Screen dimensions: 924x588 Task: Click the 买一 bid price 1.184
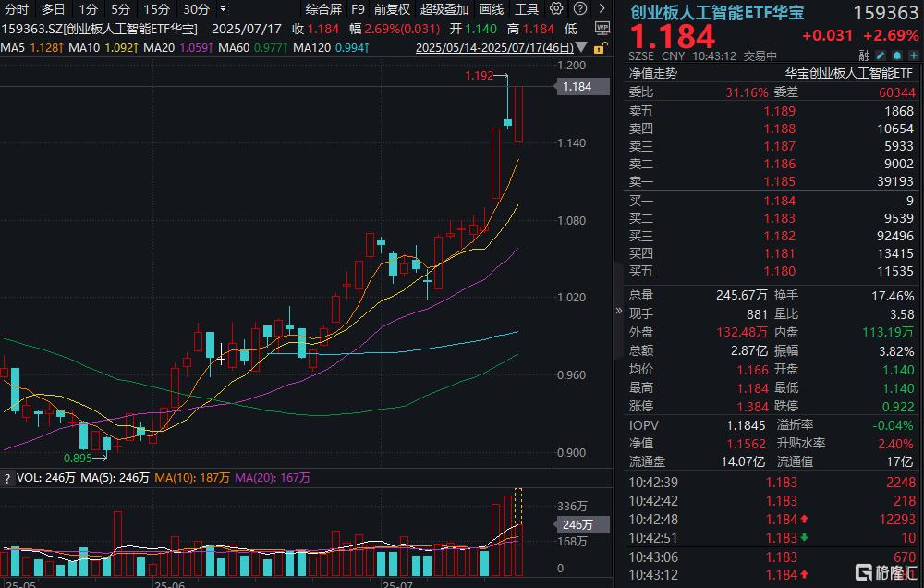click(780, 202)
